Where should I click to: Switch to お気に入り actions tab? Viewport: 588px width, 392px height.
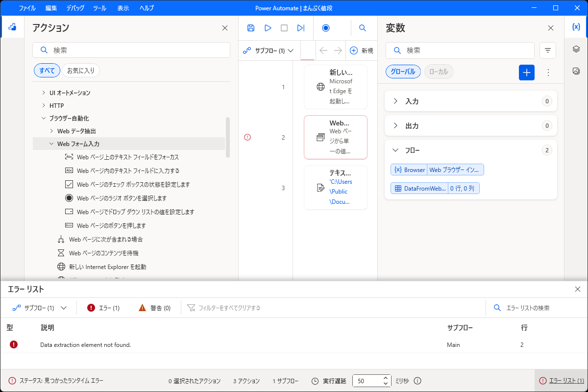[x=81, y=71]
